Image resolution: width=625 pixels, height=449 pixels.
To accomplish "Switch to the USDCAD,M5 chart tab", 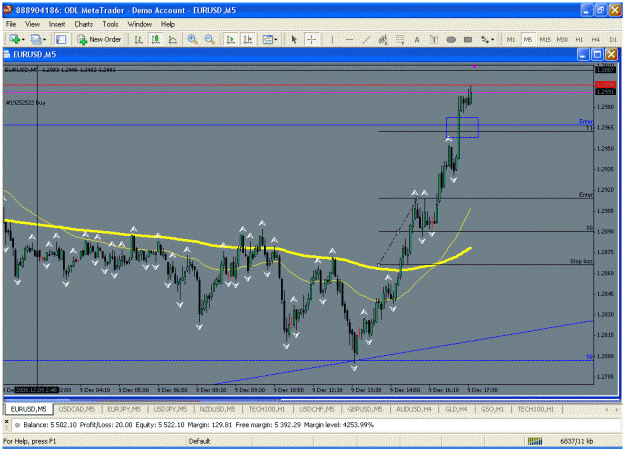I will pyautogui.click(x=77, y=409).
